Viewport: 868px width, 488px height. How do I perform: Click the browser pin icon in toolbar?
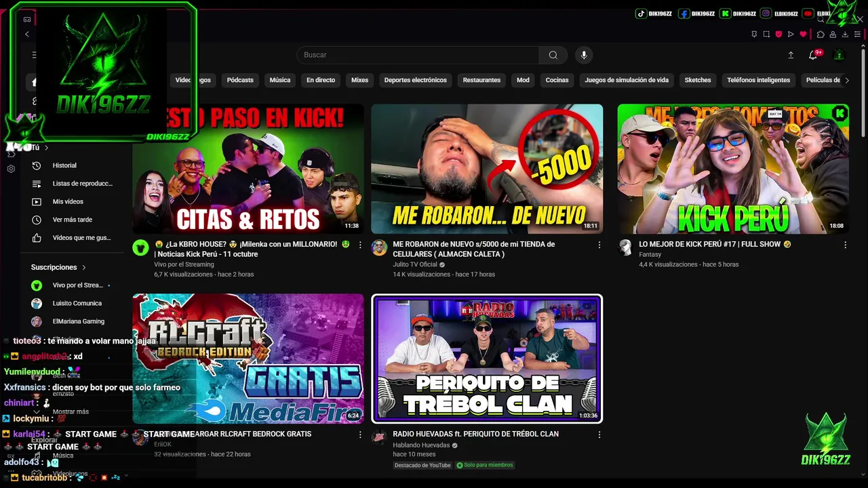click(754, 34)
